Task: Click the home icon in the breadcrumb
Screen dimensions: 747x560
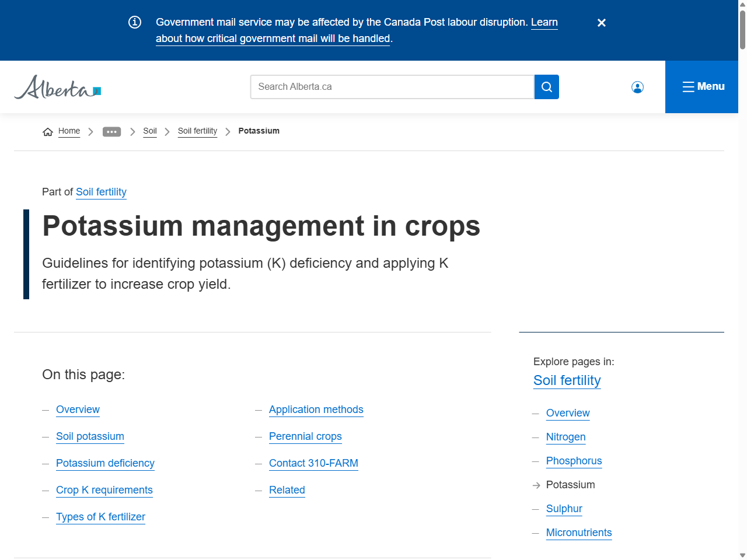Action: coord(47,131)
